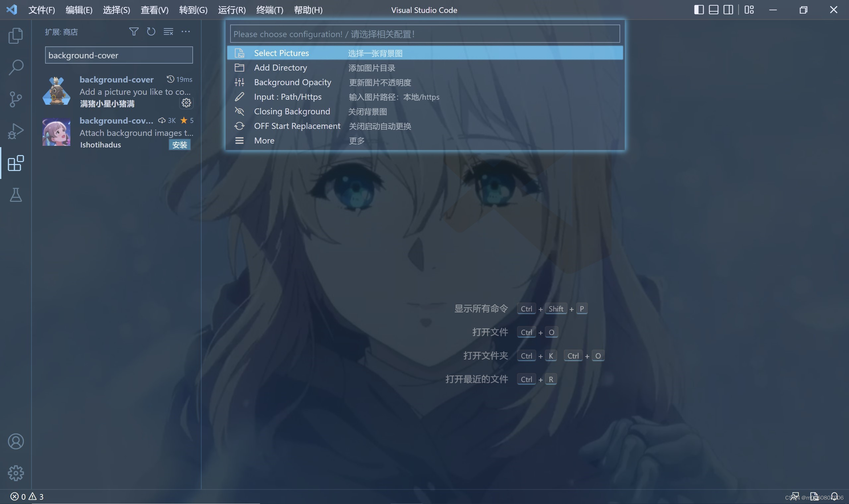Open the Testing flask icon

point(16,195)
